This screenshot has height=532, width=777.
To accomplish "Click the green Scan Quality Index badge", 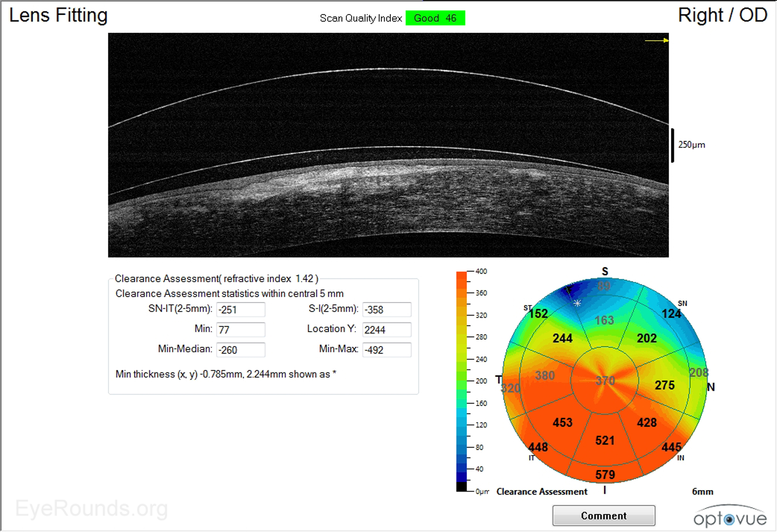I will pyautogui.click(x=435, y=18).
